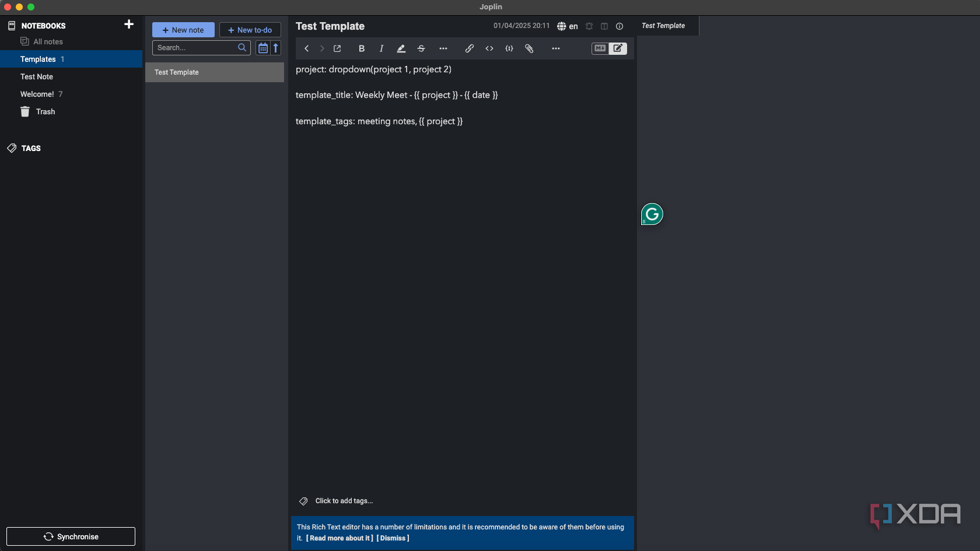Insert a hyperlink using link icon
This screenshot has height=551, width=980.
coord(469,48)
